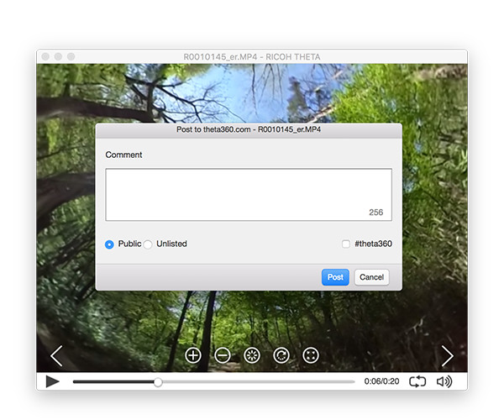Mute audio with the speaker icon
This screenshot has width=504, height=420.
point(444,381)
